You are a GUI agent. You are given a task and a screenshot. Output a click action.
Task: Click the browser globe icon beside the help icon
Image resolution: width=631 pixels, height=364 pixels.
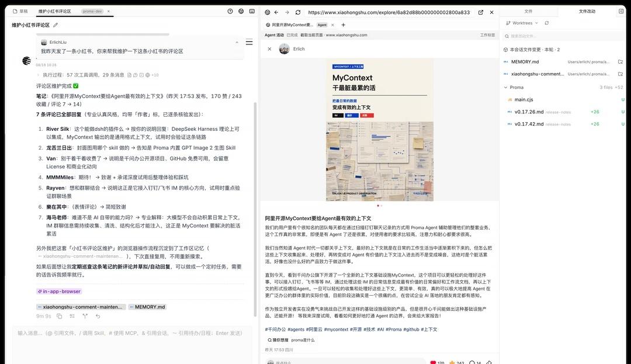pos(241,11)
